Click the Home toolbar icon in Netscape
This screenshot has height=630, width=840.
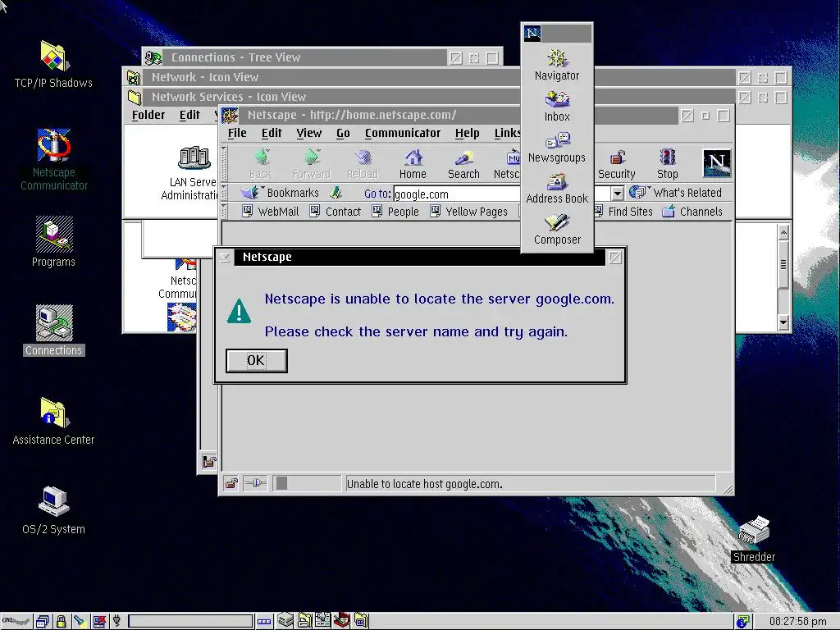(x=413, y=163)
